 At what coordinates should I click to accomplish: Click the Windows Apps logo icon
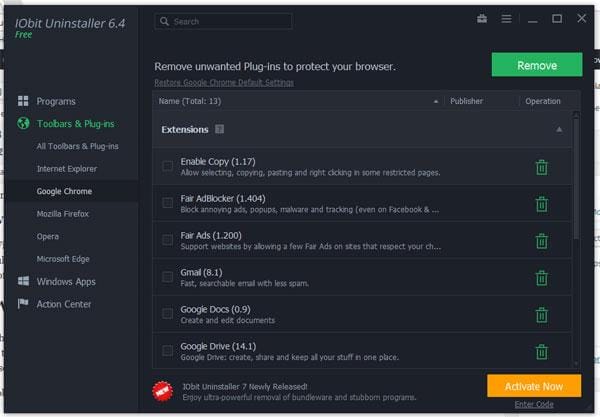[x=23, y=281]
